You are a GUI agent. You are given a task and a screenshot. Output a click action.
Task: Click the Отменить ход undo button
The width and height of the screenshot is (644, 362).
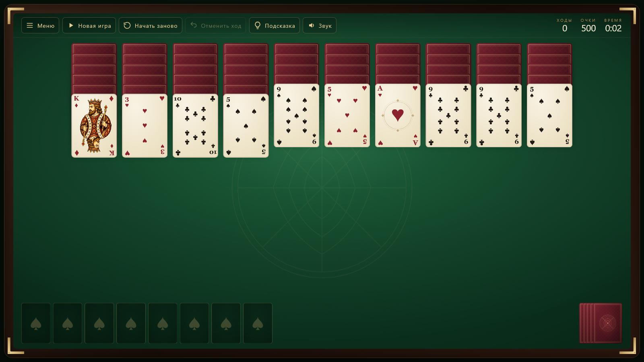(216, 25)
